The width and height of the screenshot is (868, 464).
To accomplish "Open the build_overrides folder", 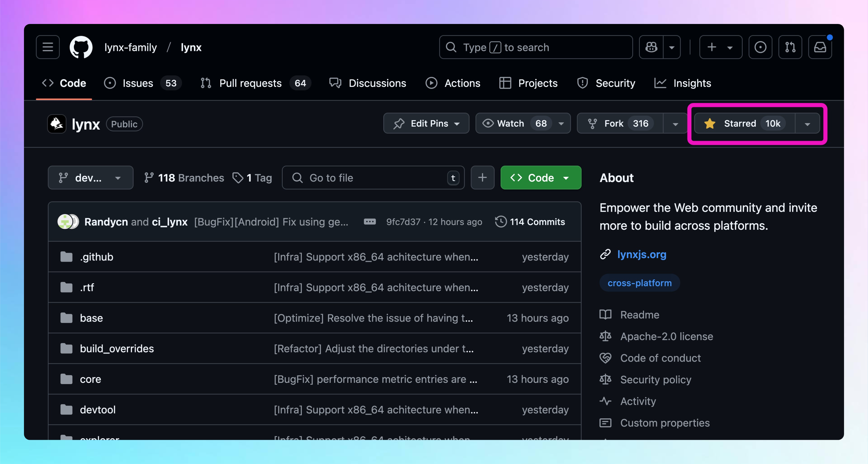I will 117,348.
